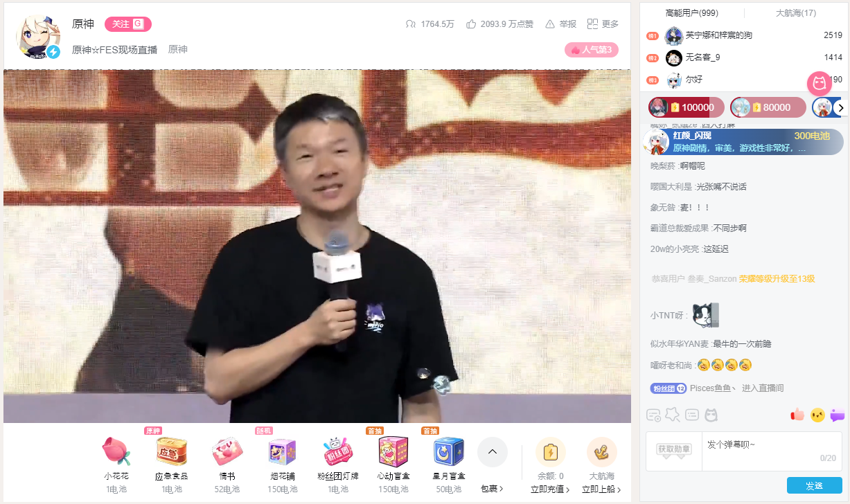Open the 原神 category link beside the stream title

[178, 49]
